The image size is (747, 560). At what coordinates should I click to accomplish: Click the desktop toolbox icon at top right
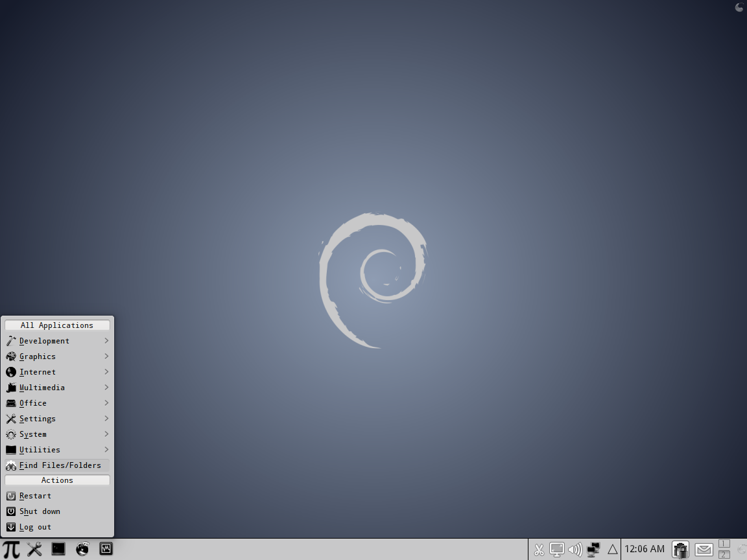click(x=739, y=6)
